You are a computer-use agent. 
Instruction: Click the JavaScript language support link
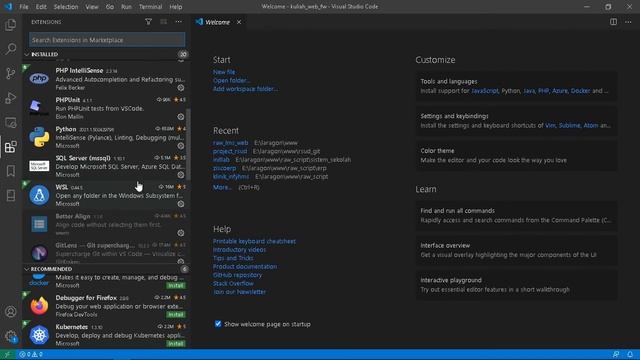(x=484, y=91)
